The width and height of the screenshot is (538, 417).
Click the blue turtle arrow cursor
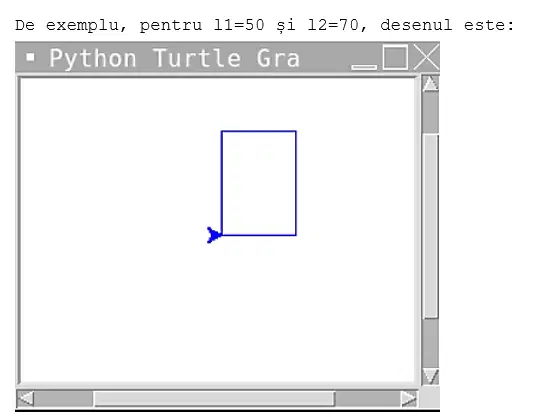tap(214, 235)
